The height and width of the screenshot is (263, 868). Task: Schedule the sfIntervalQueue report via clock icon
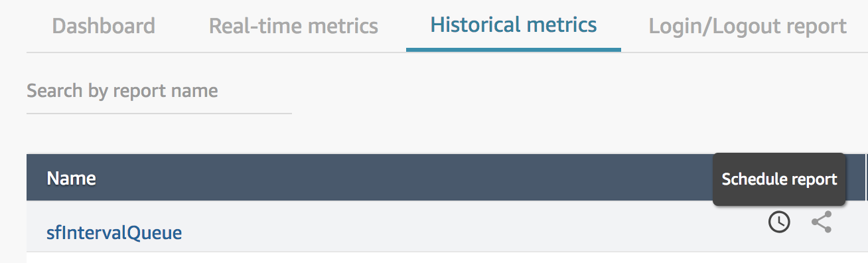(779, 222)
